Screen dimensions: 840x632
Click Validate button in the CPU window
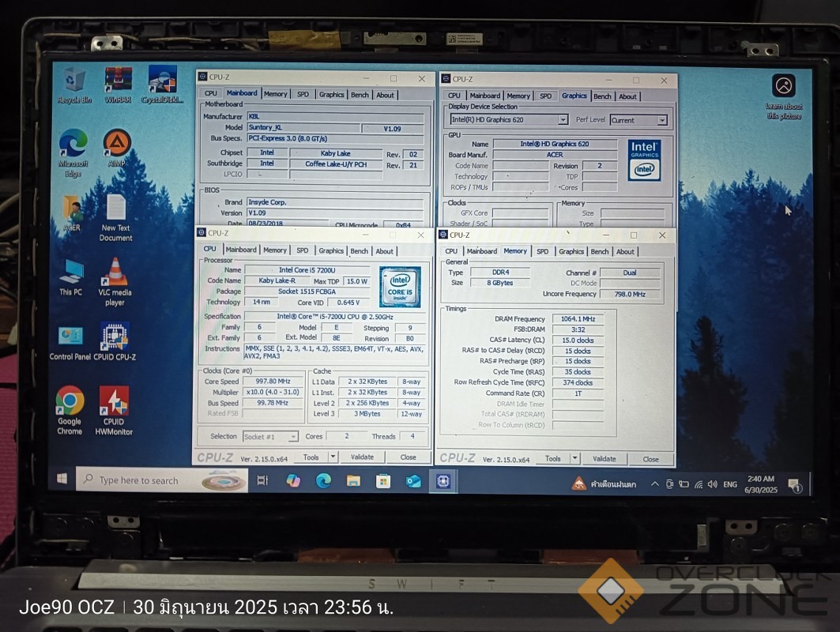click(x=362, y=457)
